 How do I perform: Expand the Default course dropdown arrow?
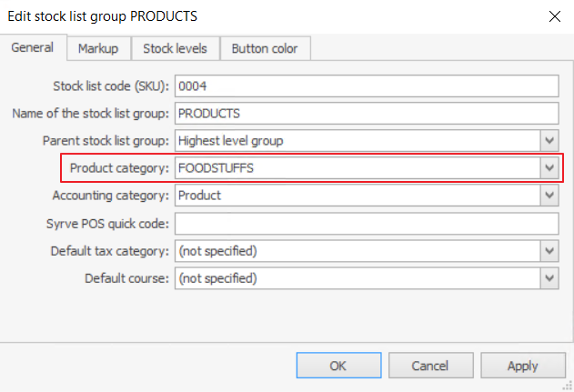click(x=549, y=277)
